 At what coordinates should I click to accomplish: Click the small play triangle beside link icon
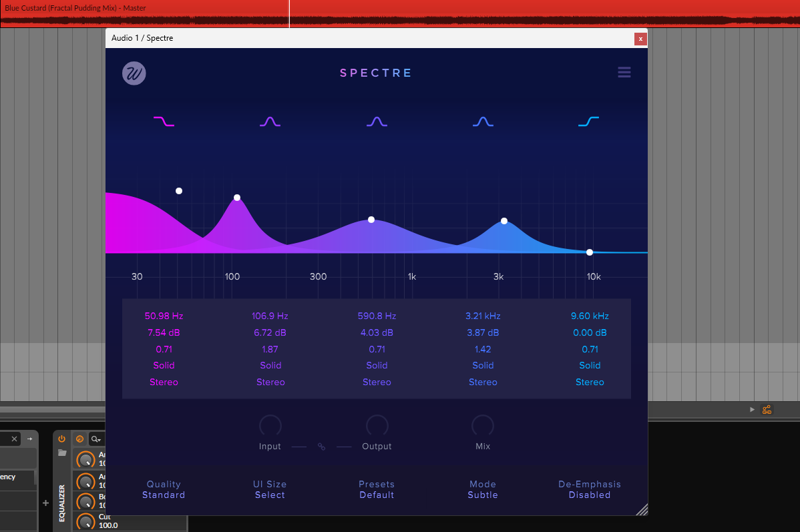(x=751, y=410)
